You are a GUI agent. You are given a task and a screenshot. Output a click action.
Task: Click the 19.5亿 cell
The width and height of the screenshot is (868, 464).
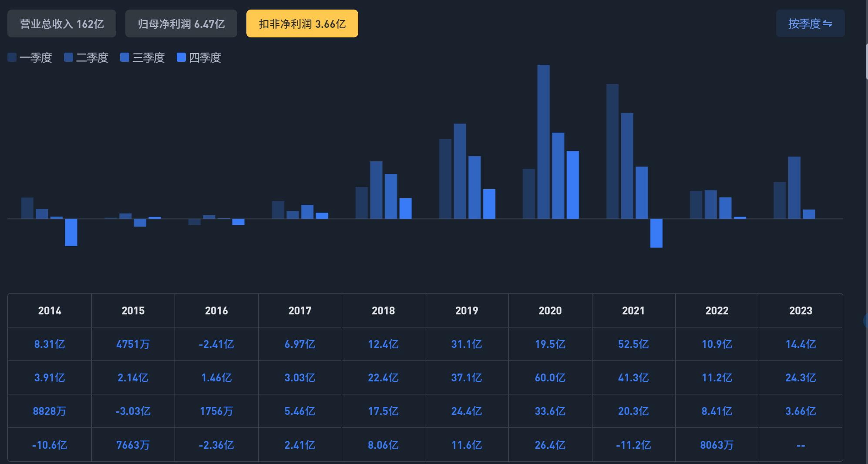pyautogui.click(x=550, y=344)
